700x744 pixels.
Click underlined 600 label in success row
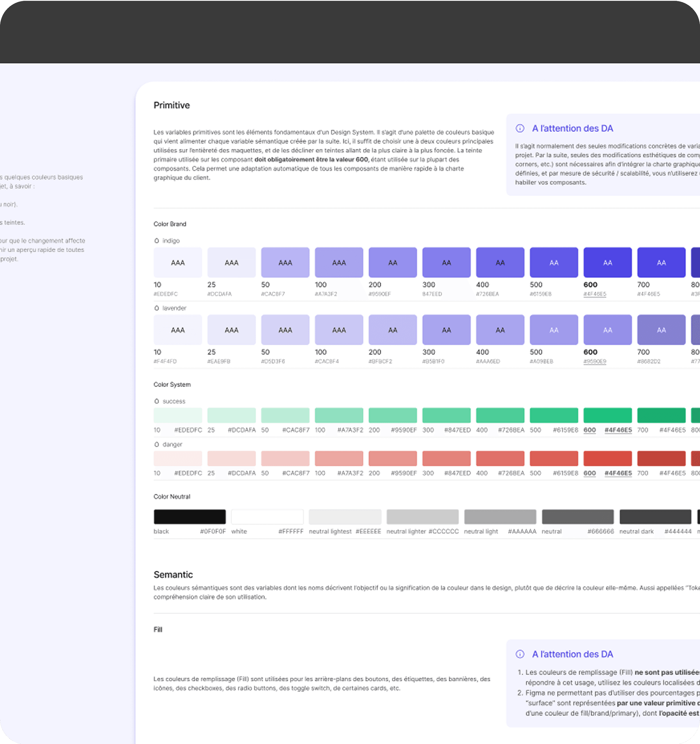coord(590,430)
